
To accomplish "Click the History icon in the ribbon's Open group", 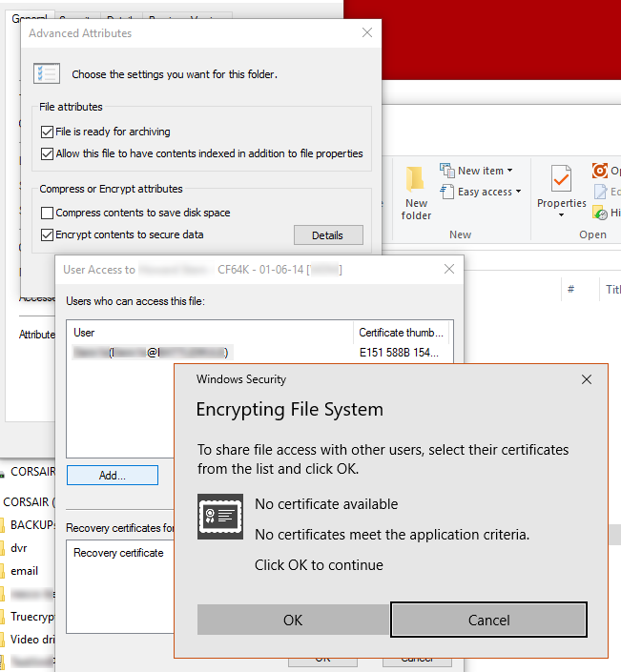I will coord(600,213).
